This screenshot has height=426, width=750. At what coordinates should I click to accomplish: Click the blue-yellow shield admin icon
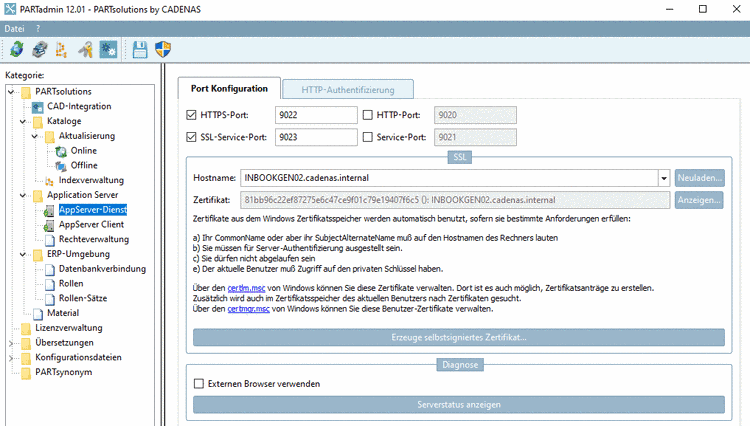pos(163,49)
